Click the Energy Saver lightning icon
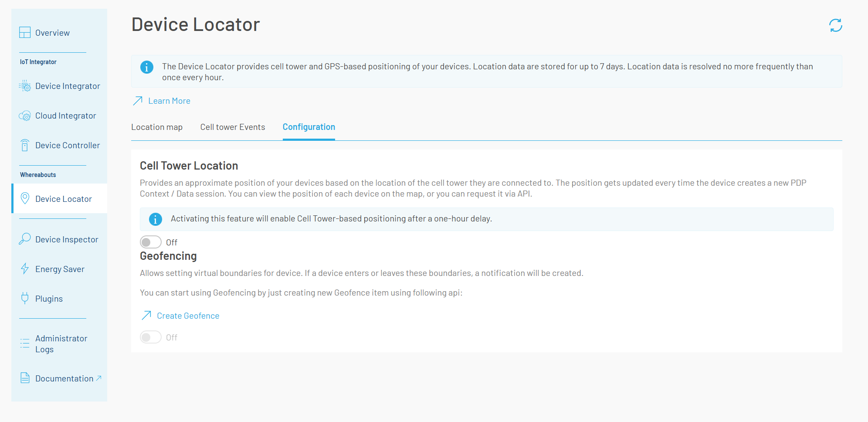Screen dimensions: 868x422 tap(25, 269)
